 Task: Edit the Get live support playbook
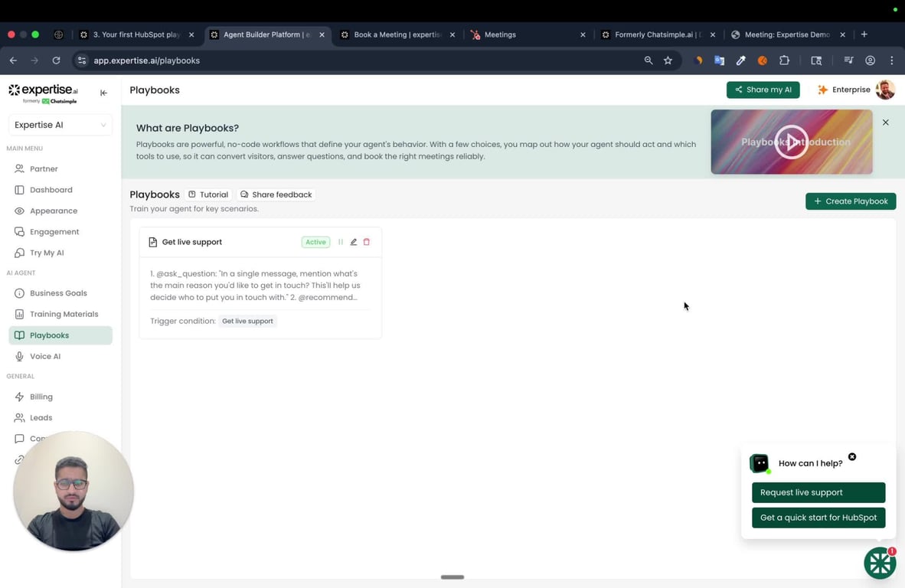click(353, 242)
